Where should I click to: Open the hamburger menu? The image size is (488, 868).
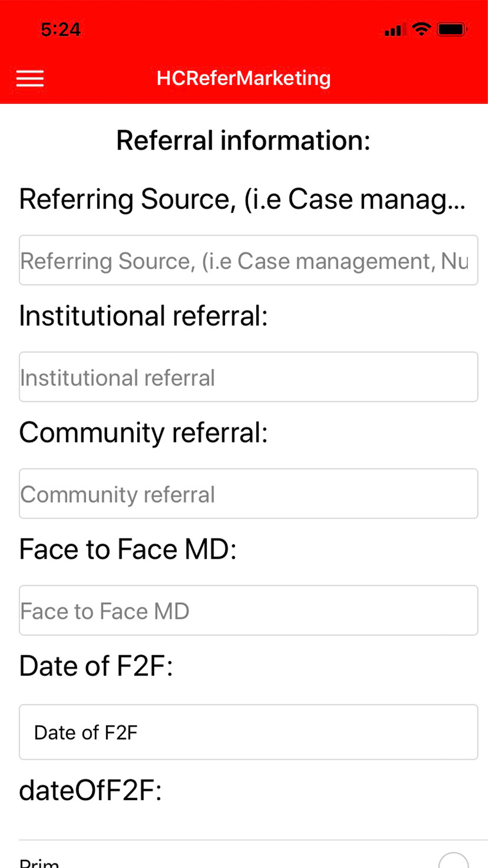(30, 78)
